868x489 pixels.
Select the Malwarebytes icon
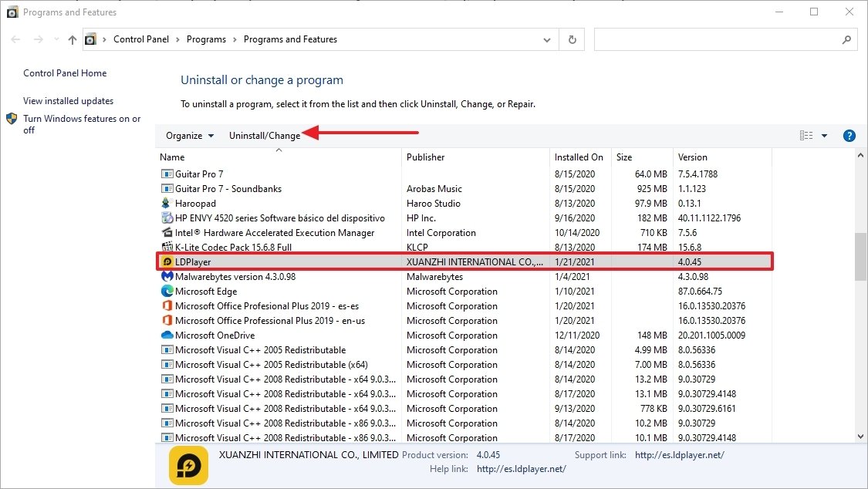(x=167, y=276)
